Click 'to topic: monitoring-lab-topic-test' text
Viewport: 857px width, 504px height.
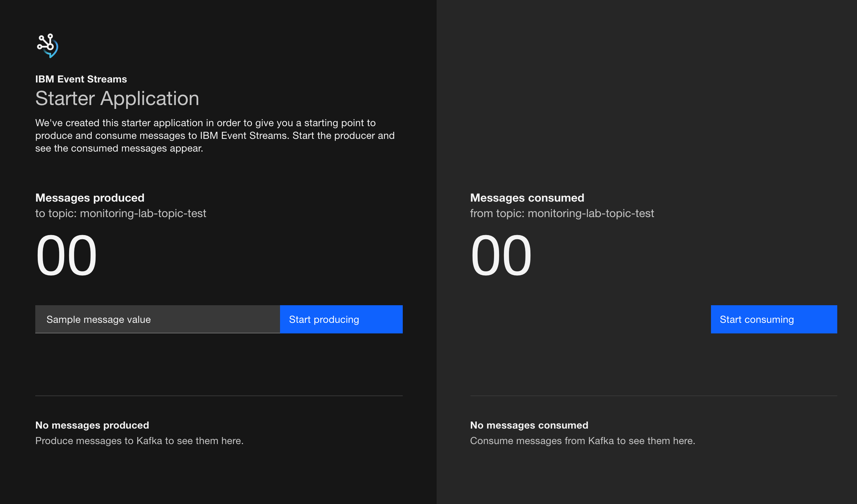coord(121,214)
